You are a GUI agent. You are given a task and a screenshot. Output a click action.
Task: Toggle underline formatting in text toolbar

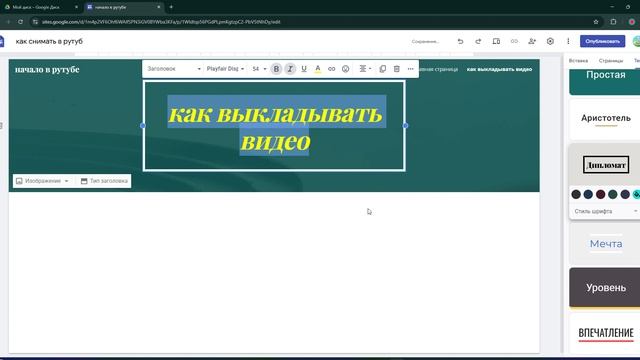[304, 69]
